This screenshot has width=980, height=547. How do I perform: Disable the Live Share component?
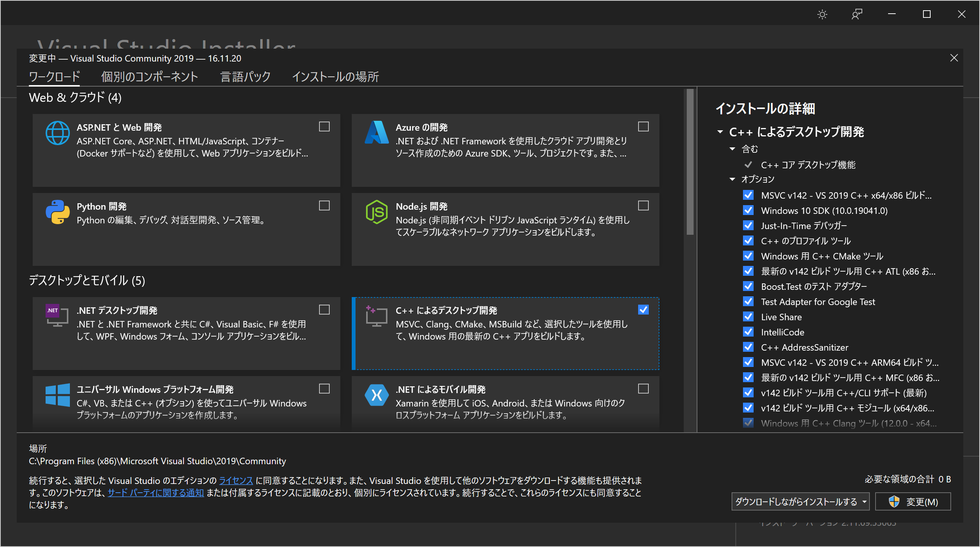pos(748,316)
